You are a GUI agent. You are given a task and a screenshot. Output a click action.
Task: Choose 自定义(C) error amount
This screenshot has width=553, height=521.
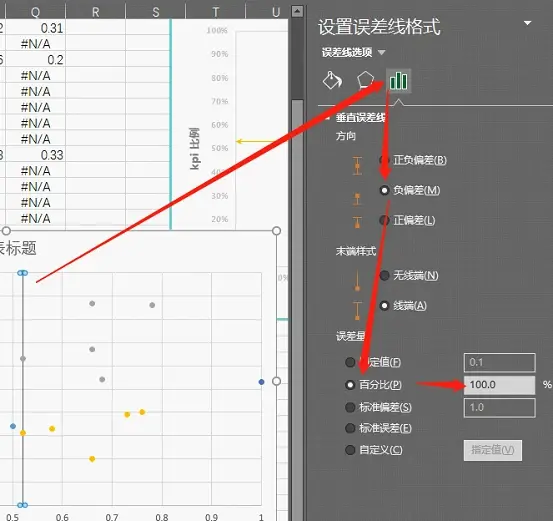tap(374, 450)
